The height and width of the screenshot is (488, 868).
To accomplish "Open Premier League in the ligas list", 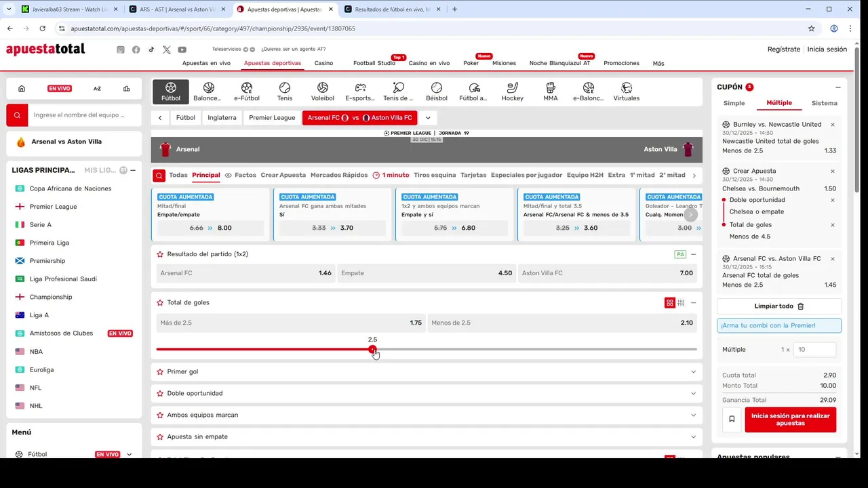I will 53,207.
